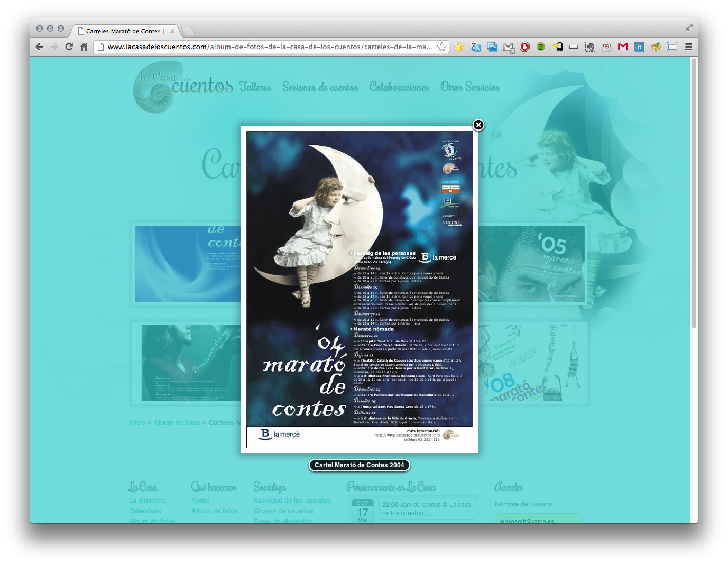Enter fullscreen using top-right arrows icon
728x565 pixels.
[689, 27]
